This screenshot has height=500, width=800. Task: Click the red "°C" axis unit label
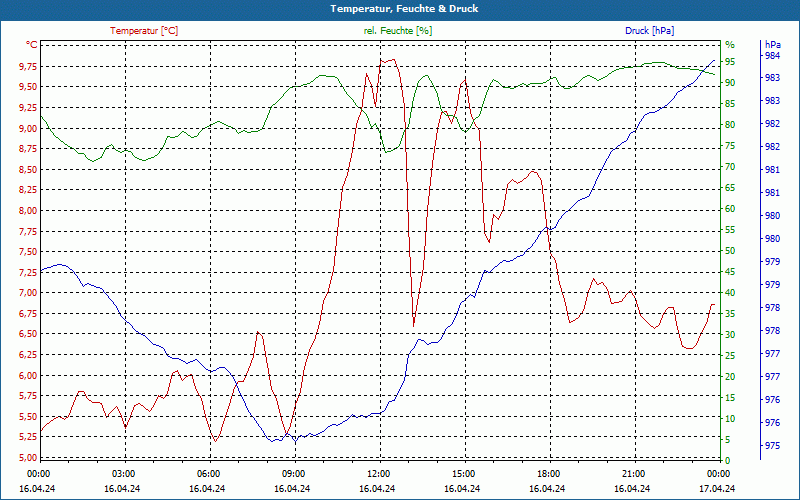(x=32, y=45)
